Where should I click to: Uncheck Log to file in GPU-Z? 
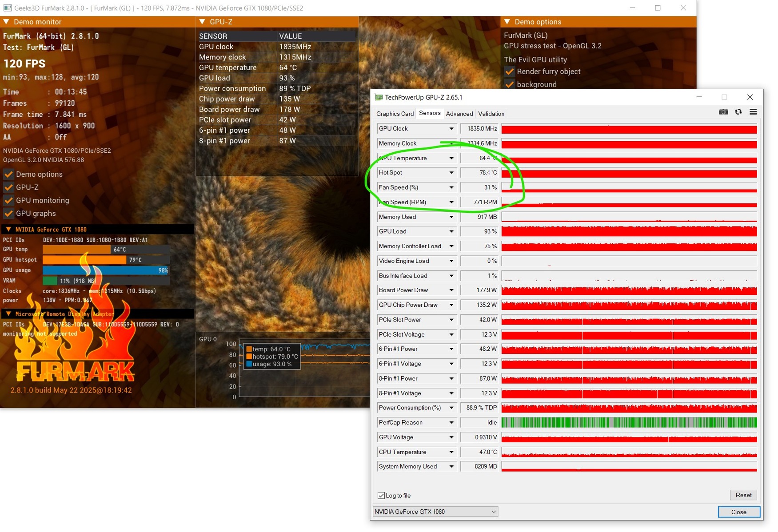[x=381, y=496]
